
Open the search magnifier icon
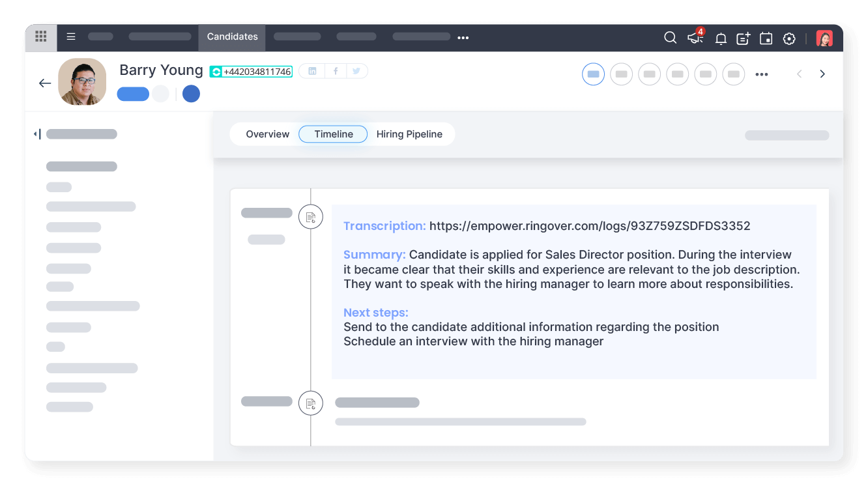tap(670, 38)
